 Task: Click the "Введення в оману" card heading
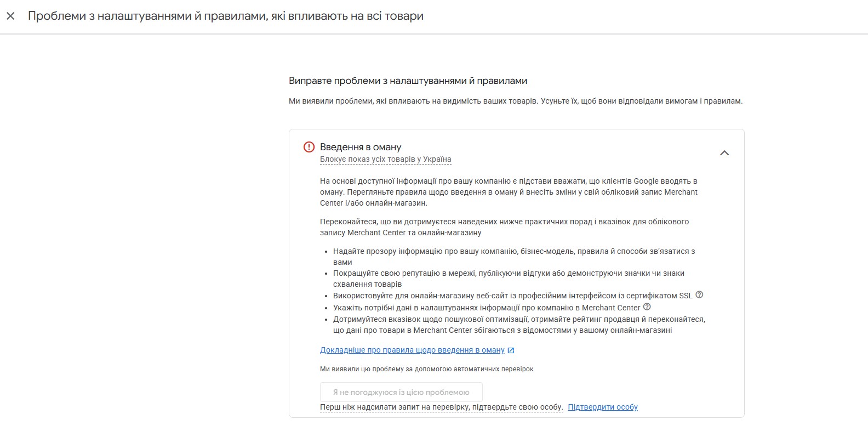361,147
